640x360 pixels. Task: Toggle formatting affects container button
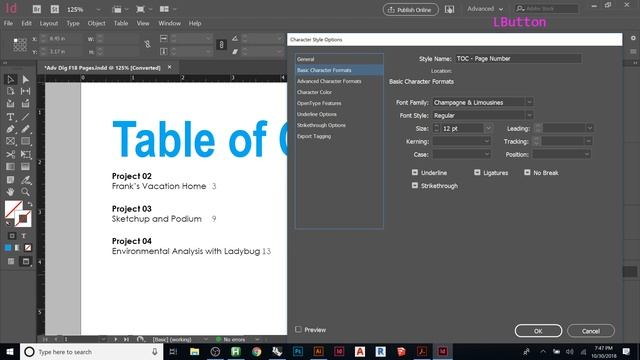(x=12, y=236)
